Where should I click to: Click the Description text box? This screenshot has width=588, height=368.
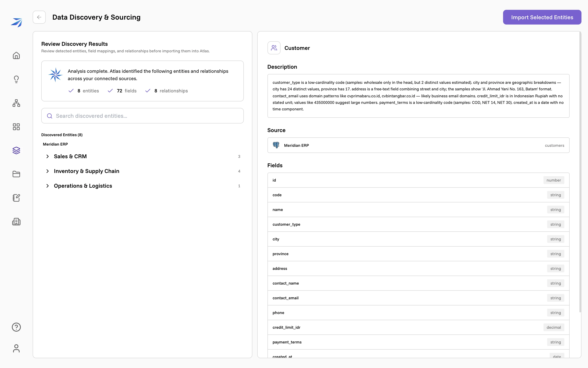point(418,96)
